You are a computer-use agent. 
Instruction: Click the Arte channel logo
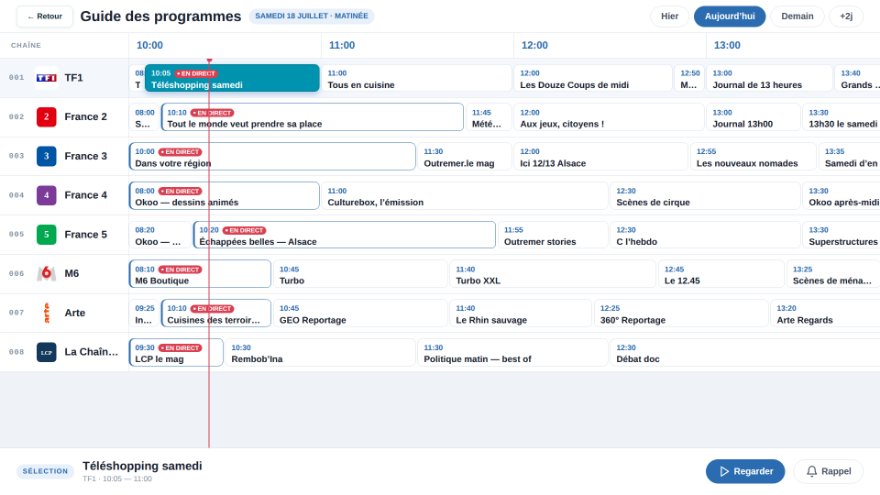pyautogui.click(x=46, y=313)
